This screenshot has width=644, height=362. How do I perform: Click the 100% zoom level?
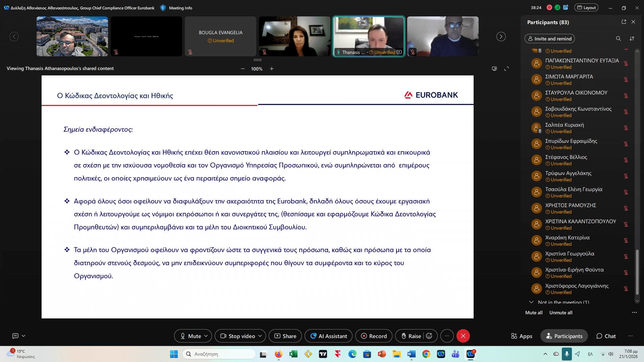tap(257, 69)
